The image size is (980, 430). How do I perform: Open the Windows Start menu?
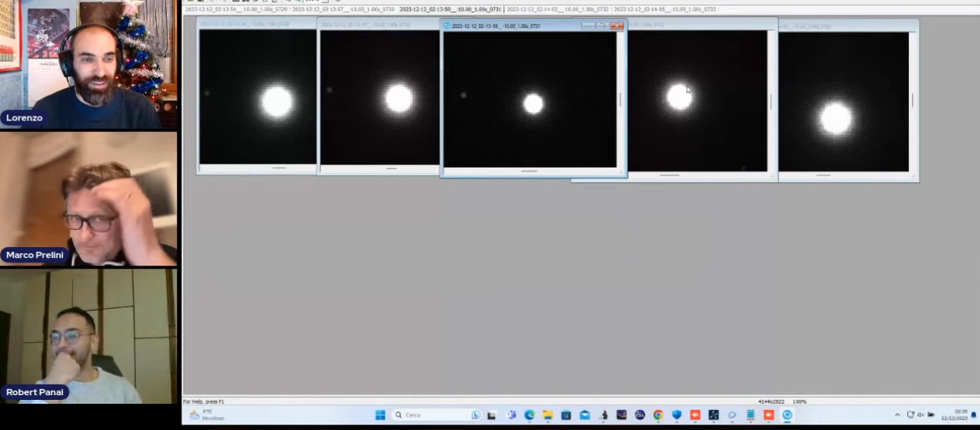pyautogui.click(x=380, y=415)
